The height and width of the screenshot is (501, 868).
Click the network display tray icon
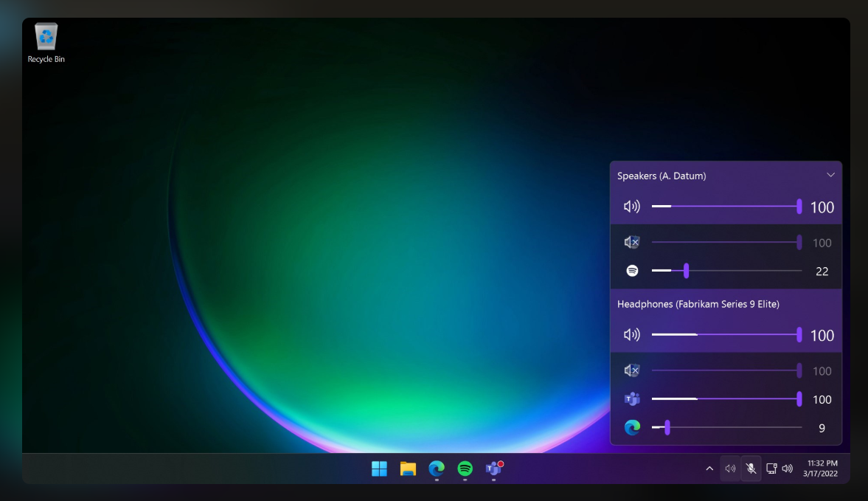[771, 469]
